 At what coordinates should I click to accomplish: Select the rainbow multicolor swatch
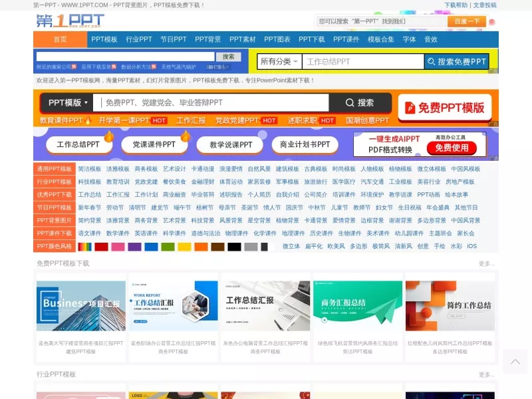pyautogui.click(x=85, y=247)
